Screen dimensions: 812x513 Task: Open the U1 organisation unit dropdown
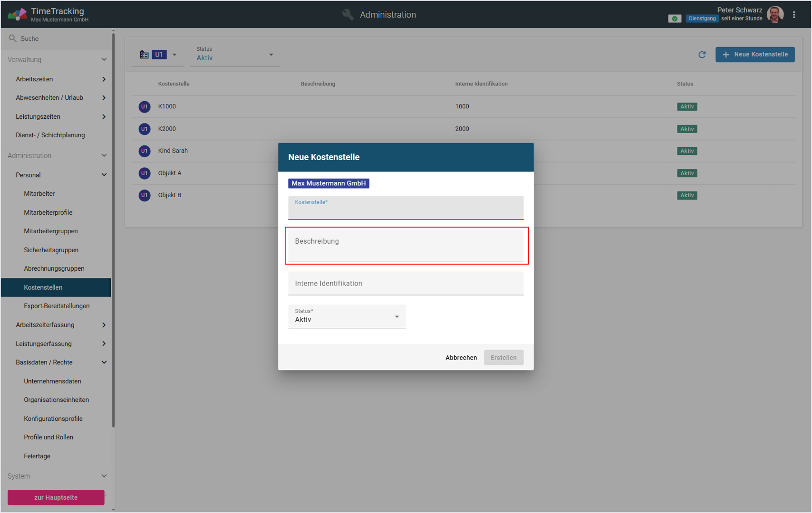coord(174,55)
